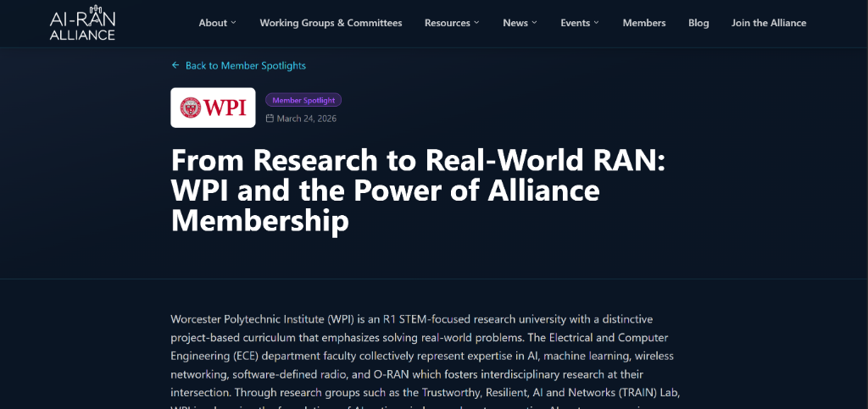This screenshot has height=409, width=868.
Task: Click the March 24, 2026 date text
Action: [x=307, y=119]
